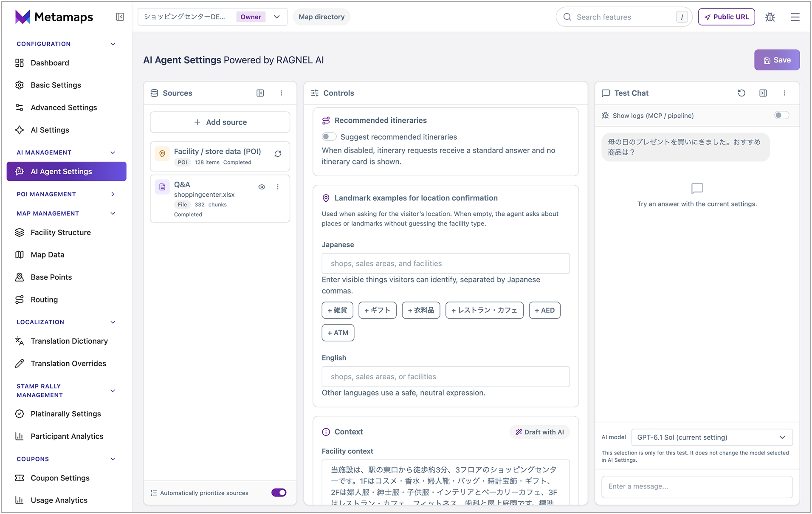Collapse the Test Chat panel icon
The height and width of the screenshot is (514, 812).
click(x=763, y=93)
